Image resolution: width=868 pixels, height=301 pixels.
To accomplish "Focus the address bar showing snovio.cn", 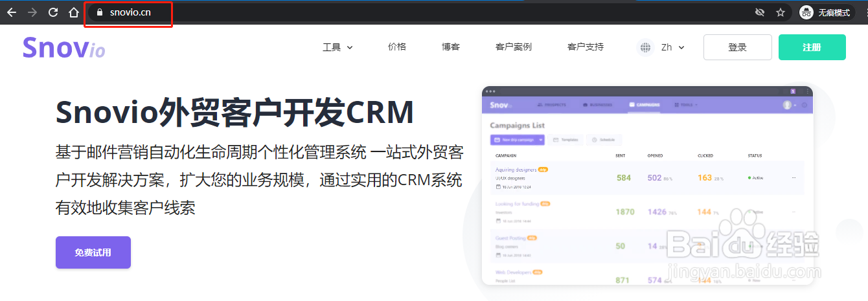I will (x=421, y=12).
